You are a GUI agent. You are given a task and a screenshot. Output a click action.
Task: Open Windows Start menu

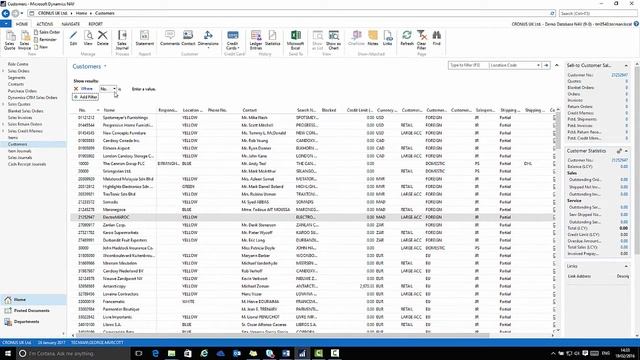tap(7, 353)
